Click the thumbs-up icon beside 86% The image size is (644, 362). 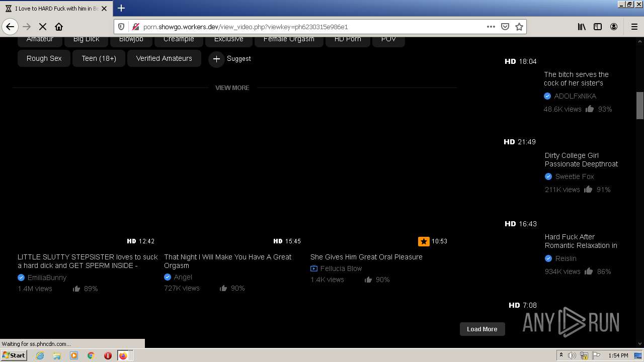click(x=589, y=271)
